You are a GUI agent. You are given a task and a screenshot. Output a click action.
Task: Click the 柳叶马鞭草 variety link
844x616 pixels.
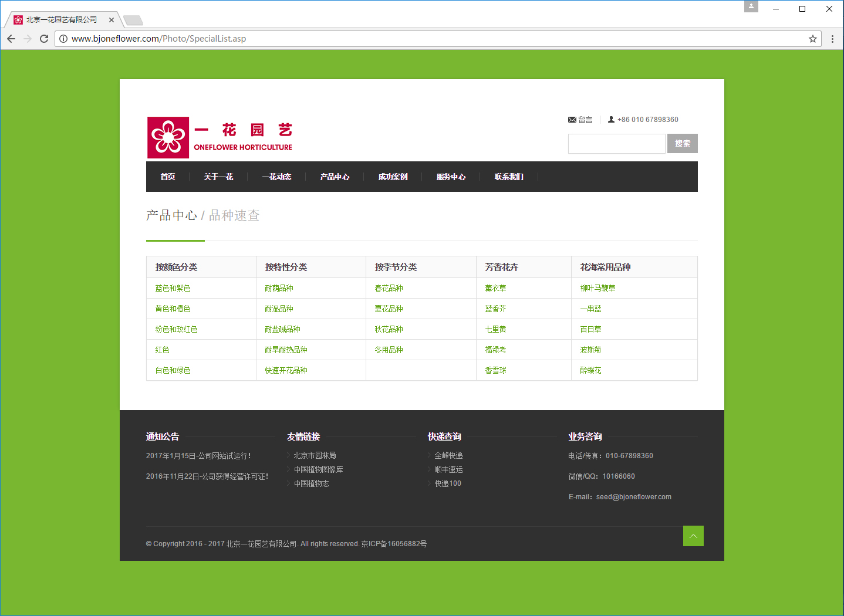[597, 288]
